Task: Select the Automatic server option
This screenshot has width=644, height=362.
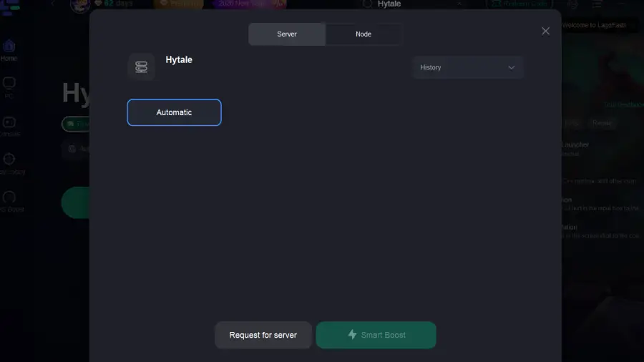Action: [174, 112]
